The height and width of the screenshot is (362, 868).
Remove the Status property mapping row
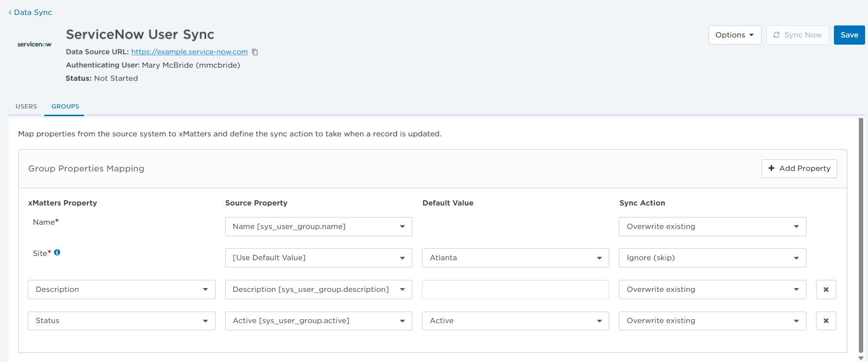click(x=826, y=321)
